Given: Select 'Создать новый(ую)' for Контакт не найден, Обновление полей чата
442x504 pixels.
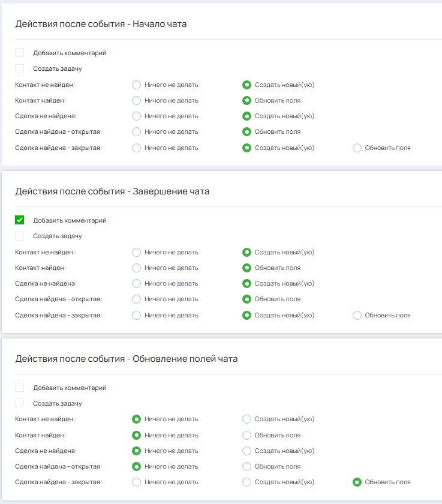Looking at the screenshot, I should point(246,419).
